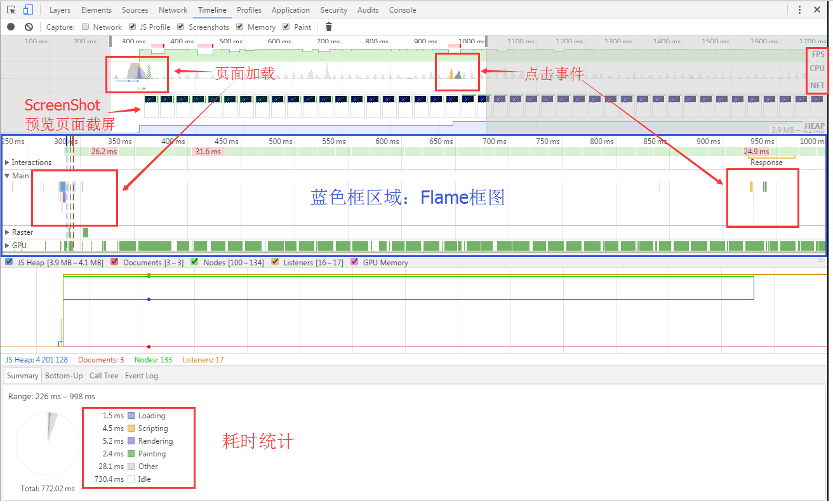Start recording with the round record button
Image resolution: width=833 pixels, height=504 pixels.
11,27
